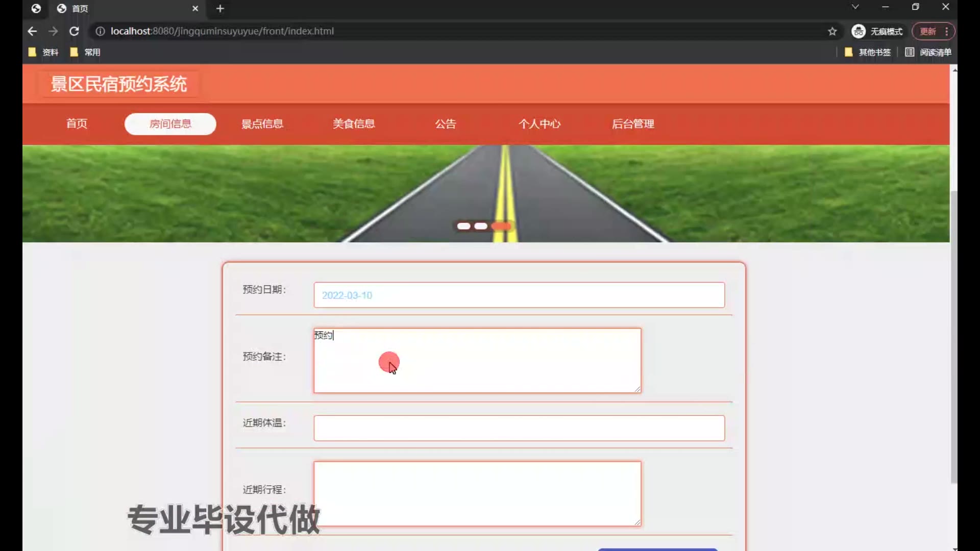980x551 pixels.
Task: Click the banner road image
Action: [x=486, y=194]
